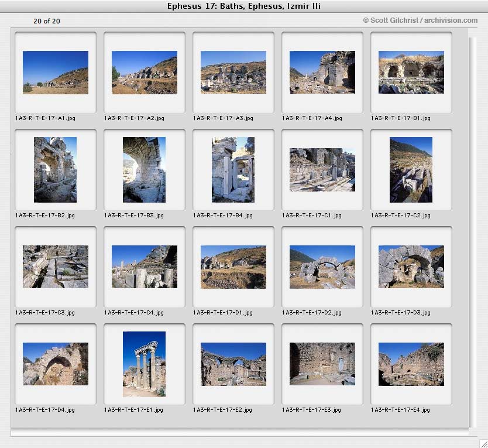Click the '20 of 20' counter text

pos(47,21)
